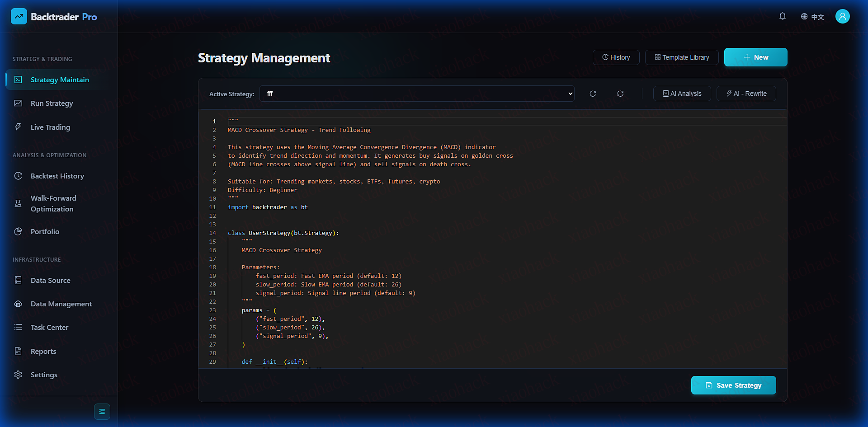Click the reload strategy circular arrow icon

pos(593,94)
